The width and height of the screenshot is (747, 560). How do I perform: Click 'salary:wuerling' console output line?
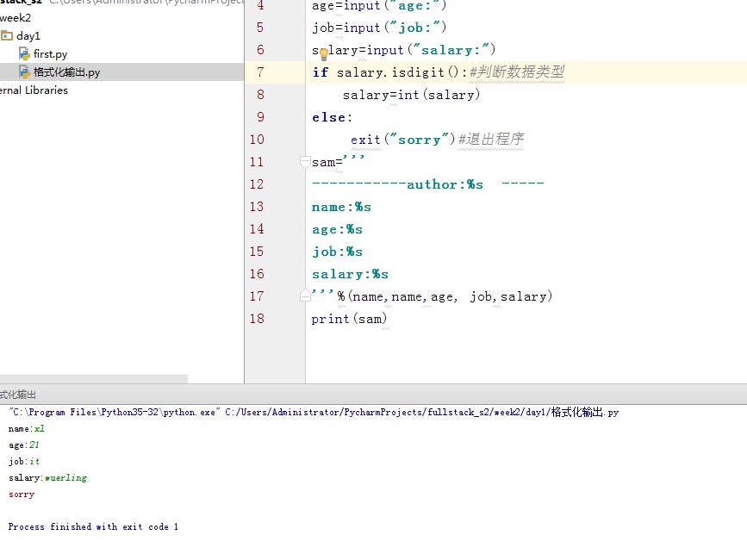(47, 477)
